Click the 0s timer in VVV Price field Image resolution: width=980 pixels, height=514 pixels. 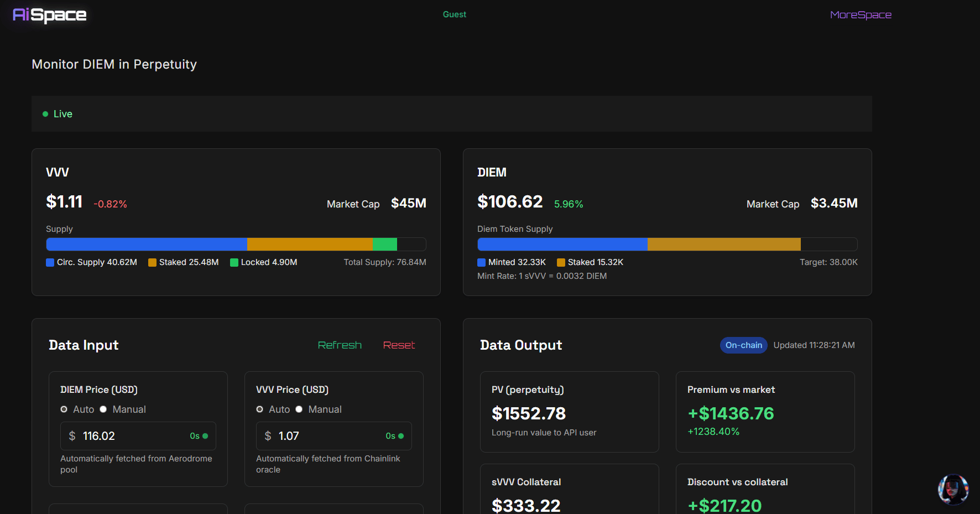point(390,436)
